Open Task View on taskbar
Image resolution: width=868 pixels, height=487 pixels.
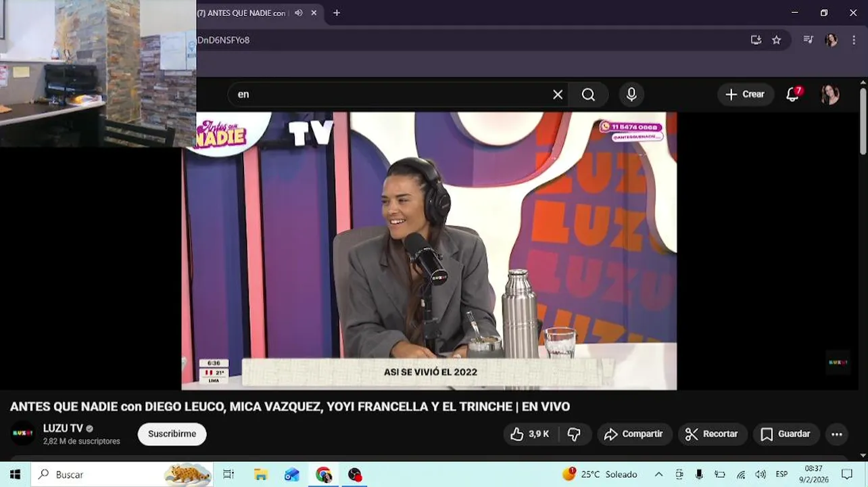[x=228, y=475]
